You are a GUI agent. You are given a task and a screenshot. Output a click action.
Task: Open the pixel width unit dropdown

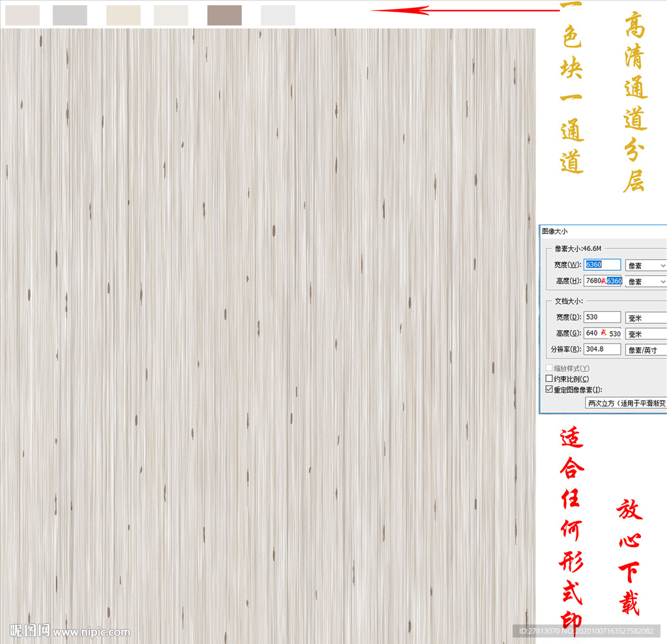coord(646,266)
